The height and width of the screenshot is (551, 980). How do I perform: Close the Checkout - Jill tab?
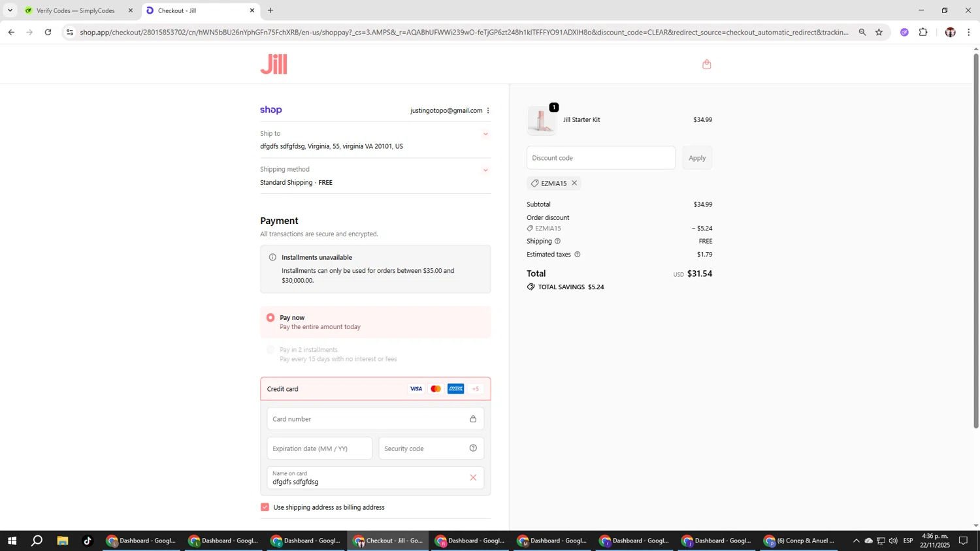point(252,10)
